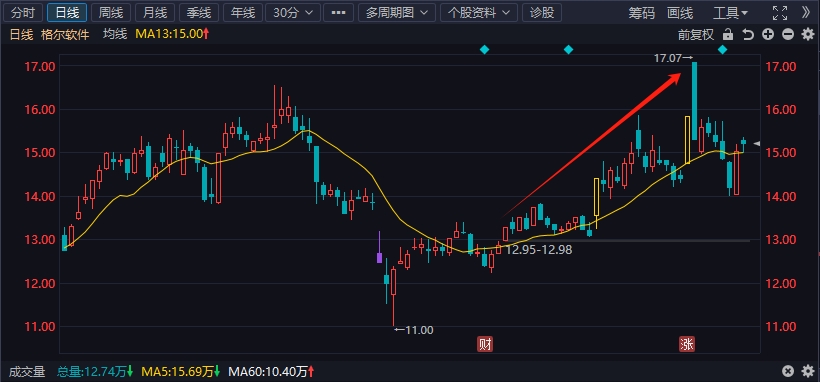Click the second cyan diamond event marker
Viewport: 820px width, 382px height.
[568, 50]
